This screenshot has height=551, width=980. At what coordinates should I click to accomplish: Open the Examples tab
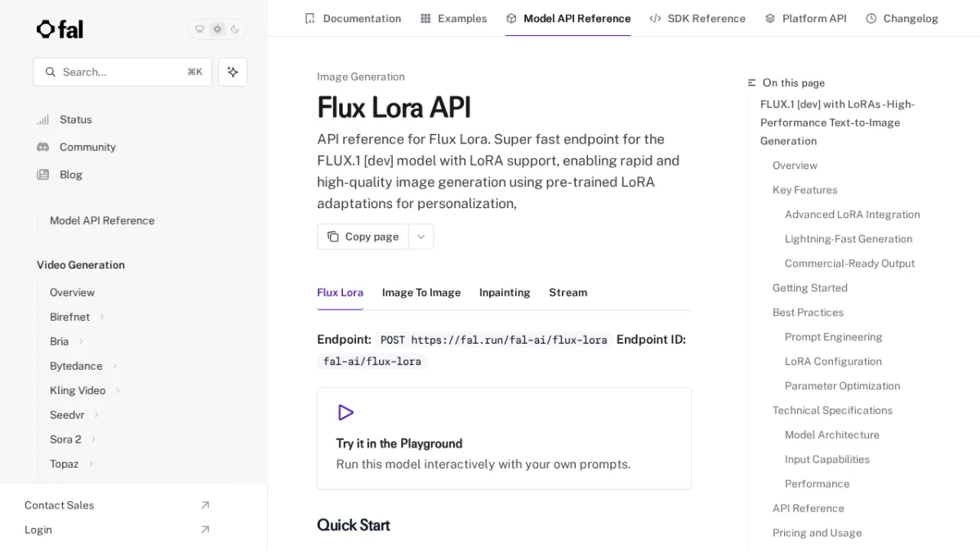pyautogui.click(x=453, y=18)
